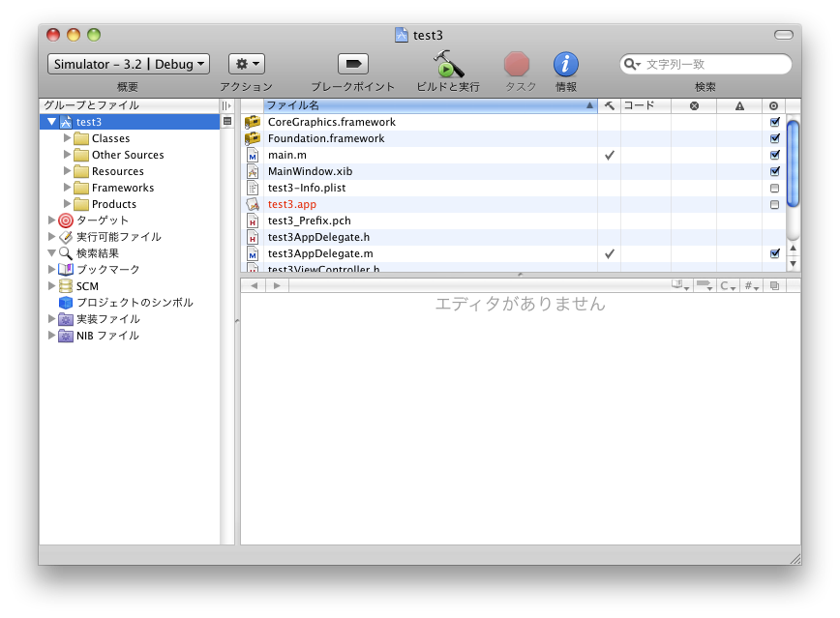This screenshot has width=840, height=618.
Task: Click the red Tasks stop icon
Action: click(x=518, y=65)
